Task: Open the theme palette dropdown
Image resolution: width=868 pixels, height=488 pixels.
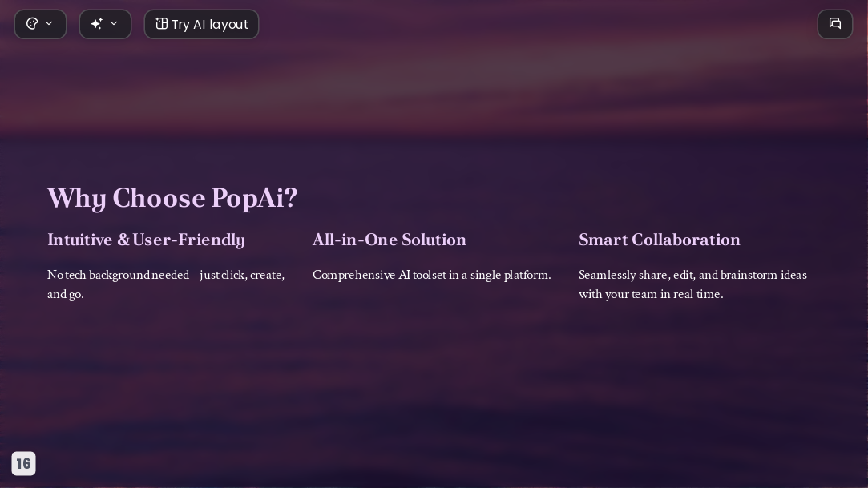Action: point(40,24)
